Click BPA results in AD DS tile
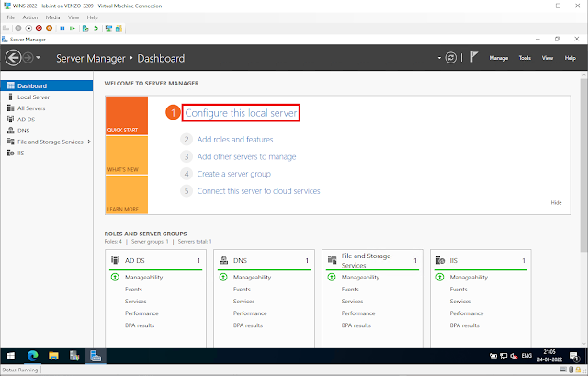The image size is (588, 376). click(140, 325)
